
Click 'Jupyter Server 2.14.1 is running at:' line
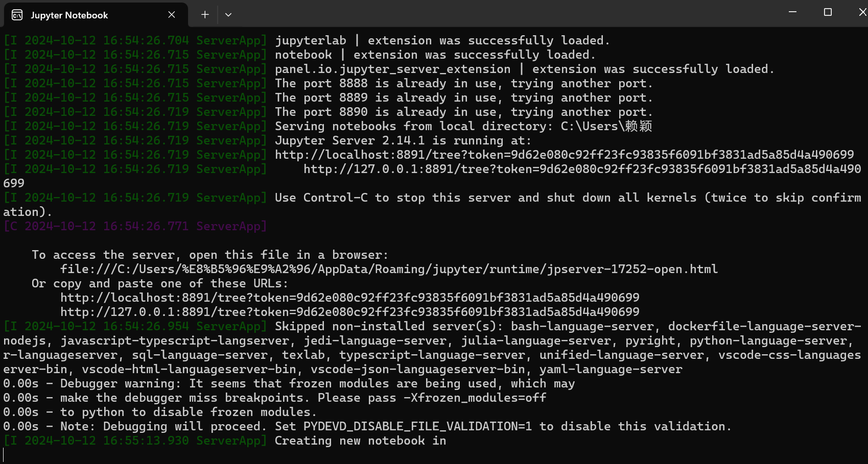tap(403, 140)
